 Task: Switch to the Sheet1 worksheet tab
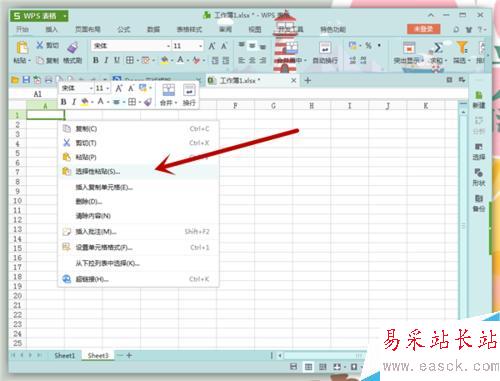pyautogui.click(x=65, y=356)
